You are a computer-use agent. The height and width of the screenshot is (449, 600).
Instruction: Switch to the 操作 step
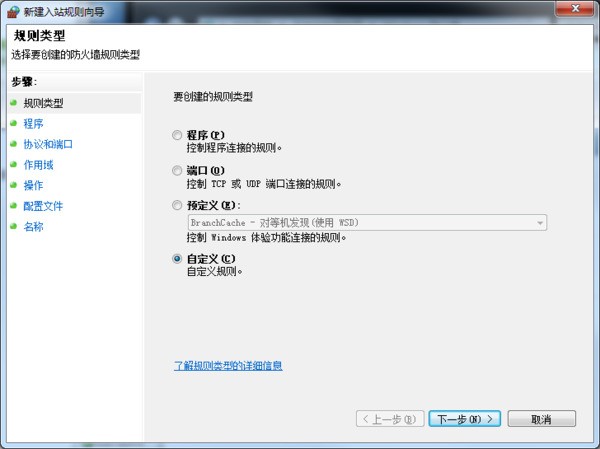33,185
